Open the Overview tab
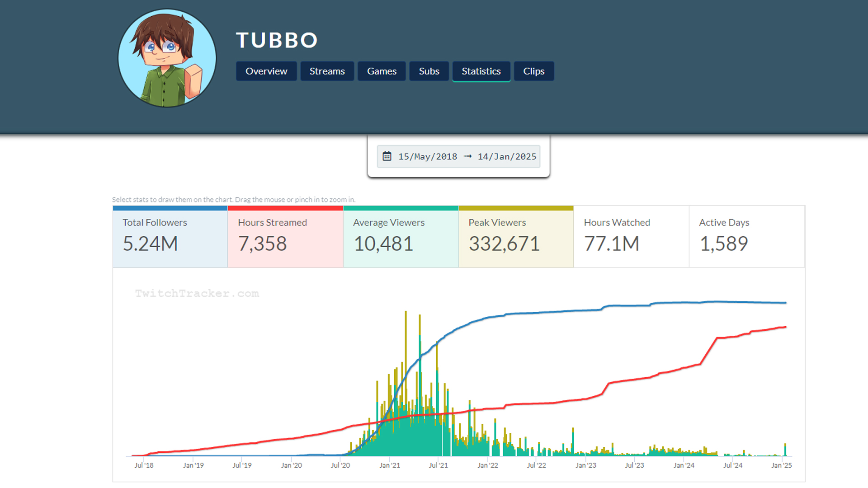Viewport: 868px width, 488px height. point(266,71)
